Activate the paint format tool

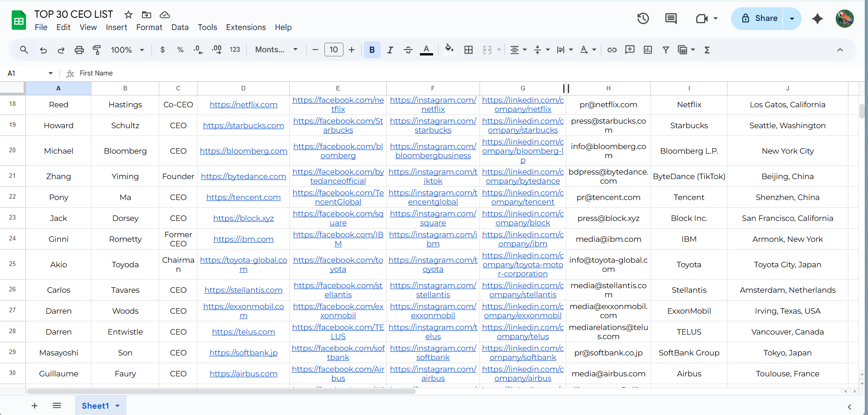pyautogui.click(x=97, y=50)
